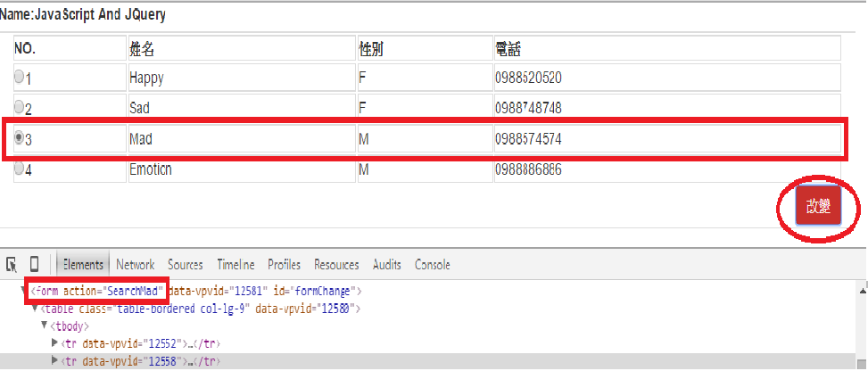Click the red 改變 button
The image size is (868, 371).
(x=818, y=205)
